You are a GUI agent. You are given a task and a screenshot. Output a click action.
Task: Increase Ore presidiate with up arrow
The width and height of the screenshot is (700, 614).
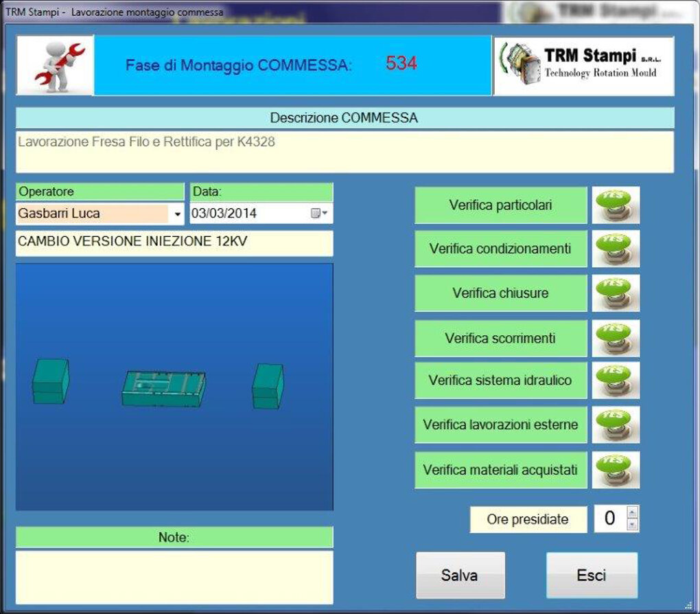pos(632,512)
